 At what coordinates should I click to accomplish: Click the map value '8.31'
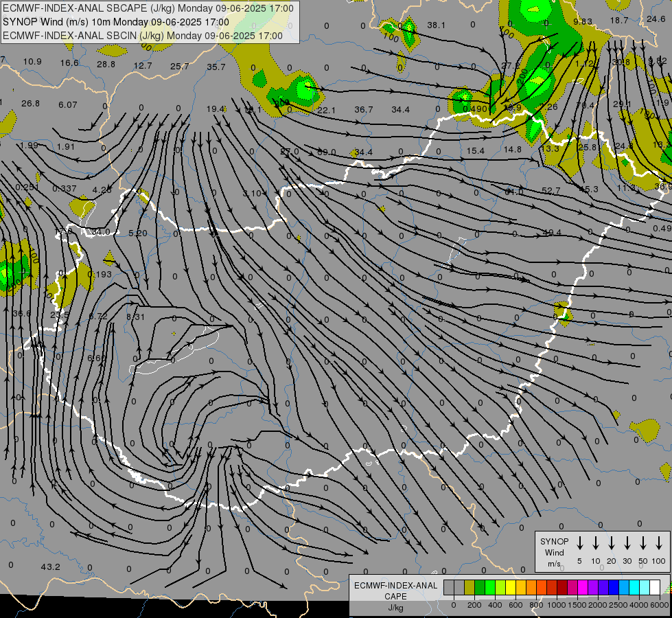click(x=135, y=317)
